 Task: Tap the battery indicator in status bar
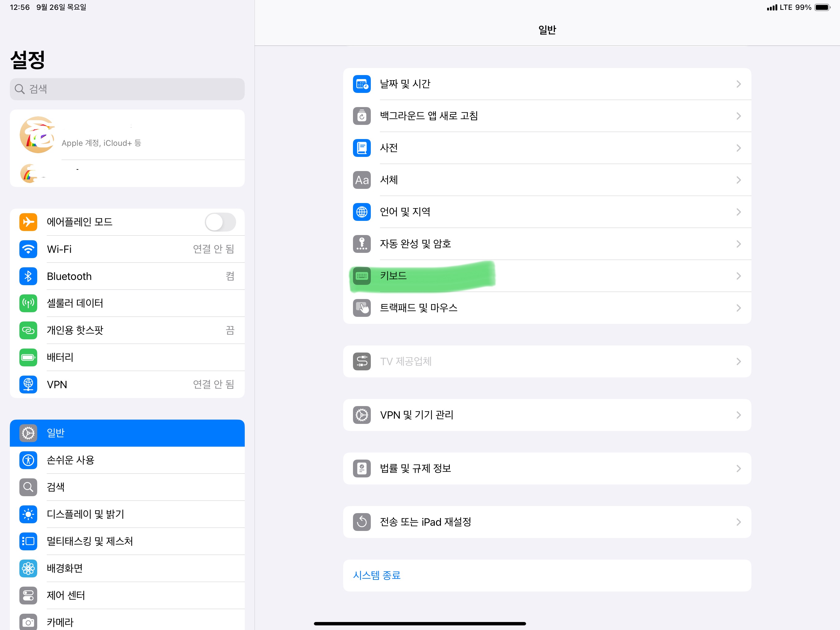822,7
